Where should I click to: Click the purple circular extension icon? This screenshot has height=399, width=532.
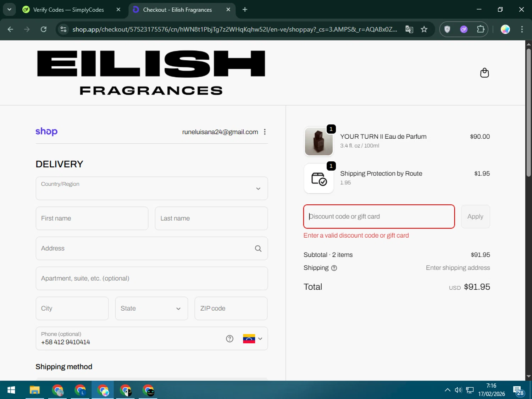point(464,29)
